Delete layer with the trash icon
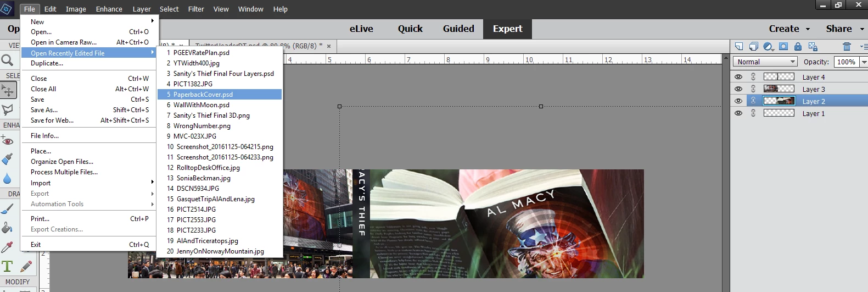Viewport: 868px width, 292px height. (847, 47)
